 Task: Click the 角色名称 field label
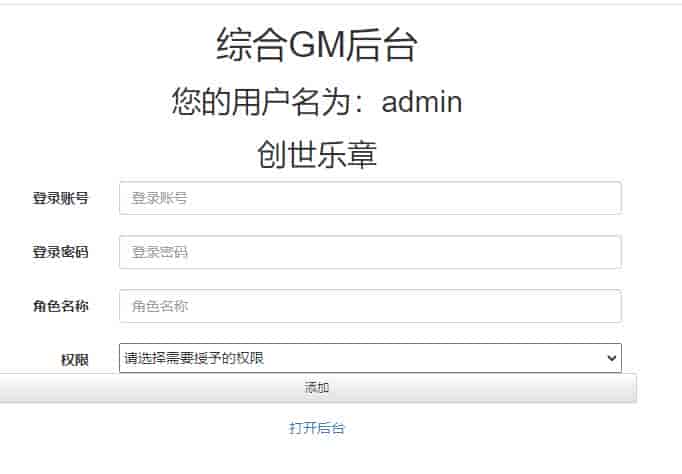click(60, 306)
